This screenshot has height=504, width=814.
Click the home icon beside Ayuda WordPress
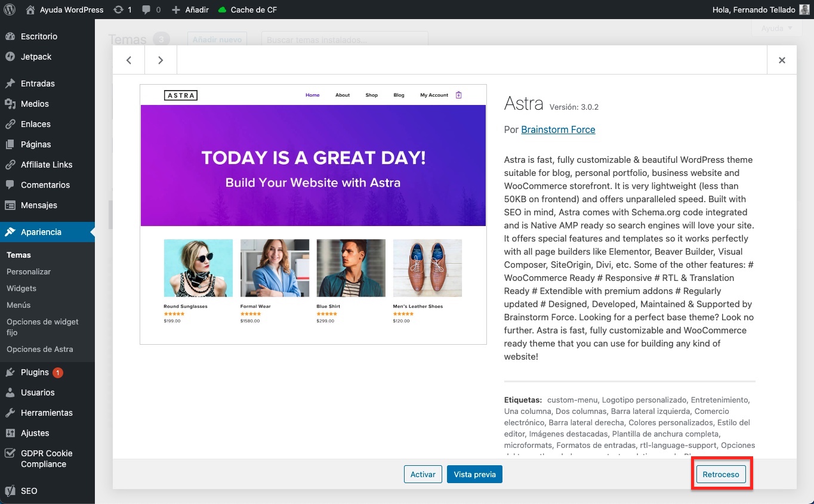(30, 10)
